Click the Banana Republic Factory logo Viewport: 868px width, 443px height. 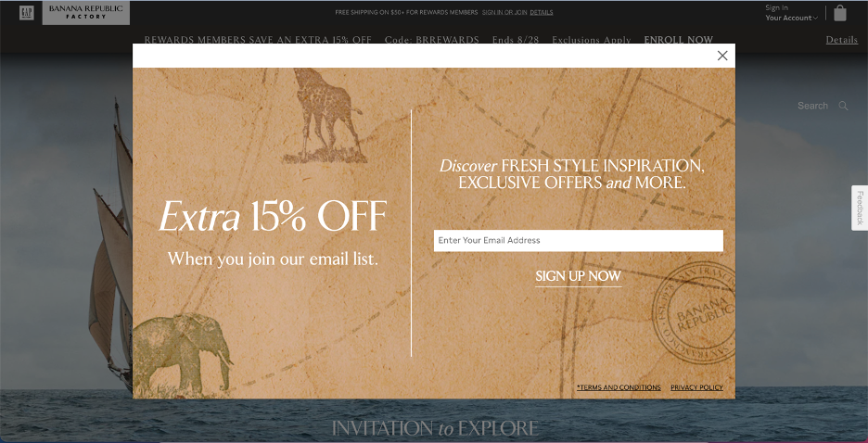(x=86, y=13)
